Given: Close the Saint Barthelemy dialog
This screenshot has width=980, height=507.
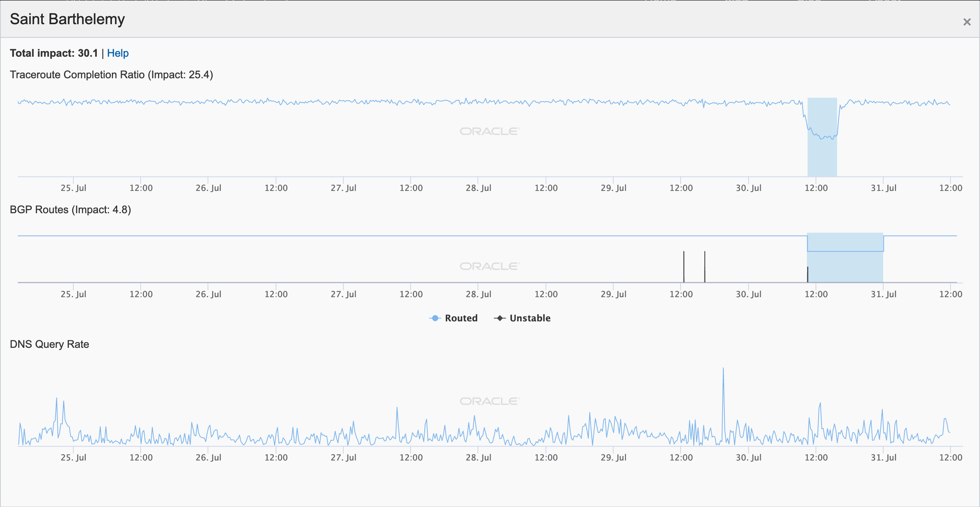Looking at the screenshot, I should coord(967,22).
